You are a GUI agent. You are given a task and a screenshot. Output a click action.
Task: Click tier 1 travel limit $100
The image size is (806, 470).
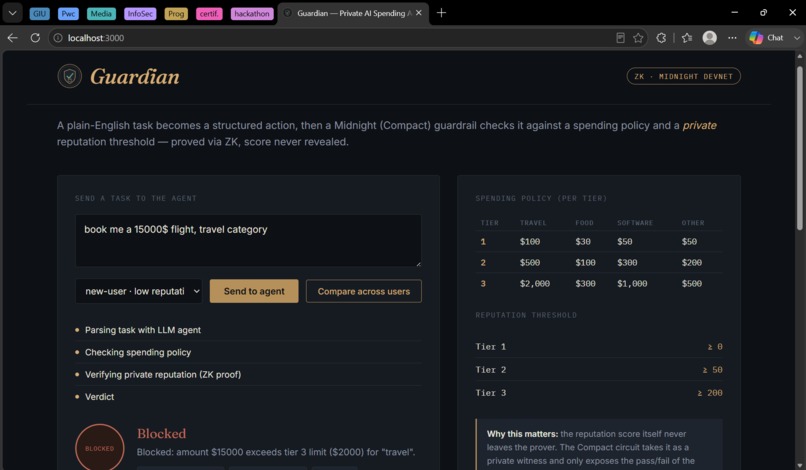pos(530,242)
